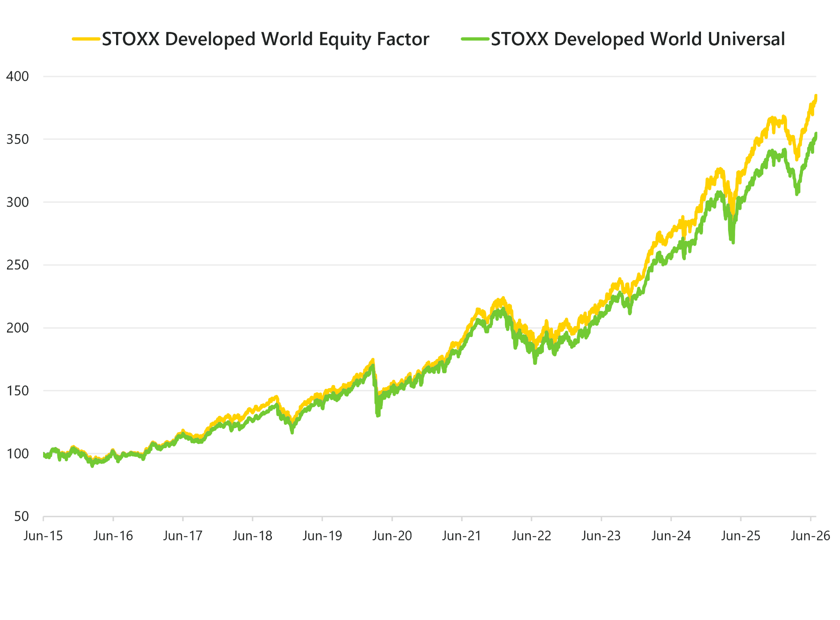Image resolution: width=840 pixels, height=620 pixels.
Task: Click the 200 y-axis label
Action: (18, 328)
